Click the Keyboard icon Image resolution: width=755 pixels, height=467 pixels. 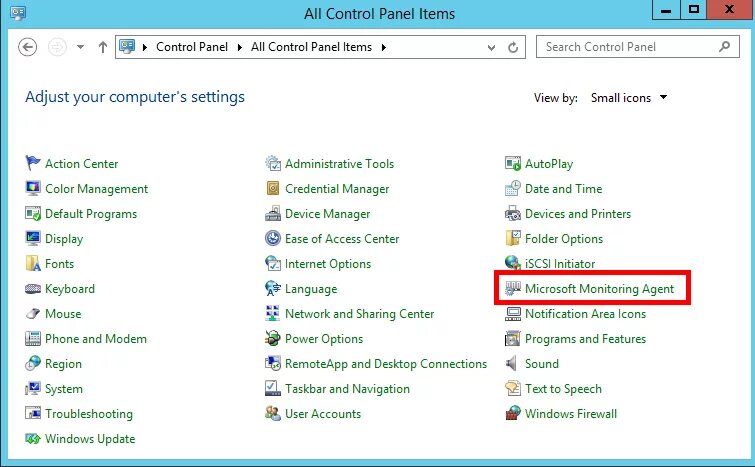point(33,289)
